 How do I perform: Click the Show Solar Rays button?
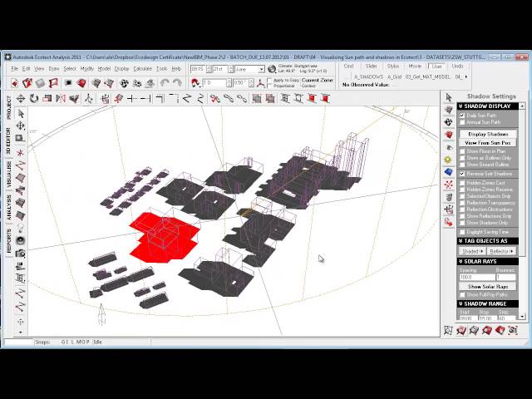[x=488, y=287]
